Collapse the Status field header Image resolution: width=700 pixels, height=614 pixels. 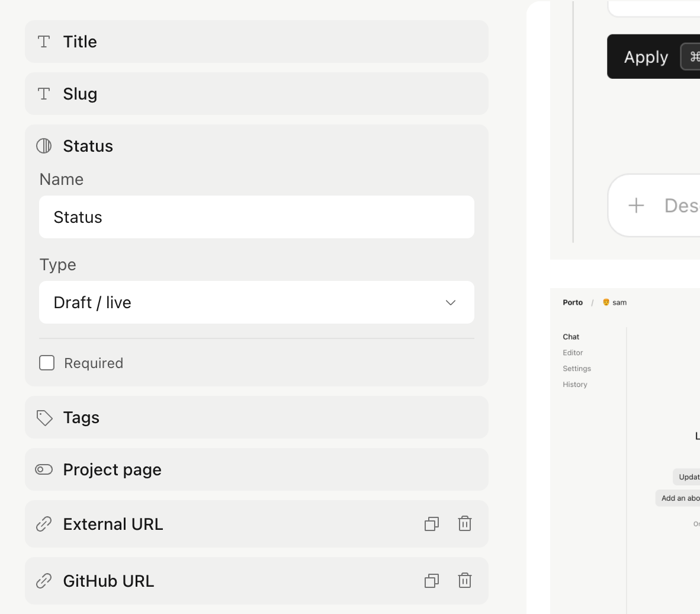pyautogui.click(x=256, y=146)
